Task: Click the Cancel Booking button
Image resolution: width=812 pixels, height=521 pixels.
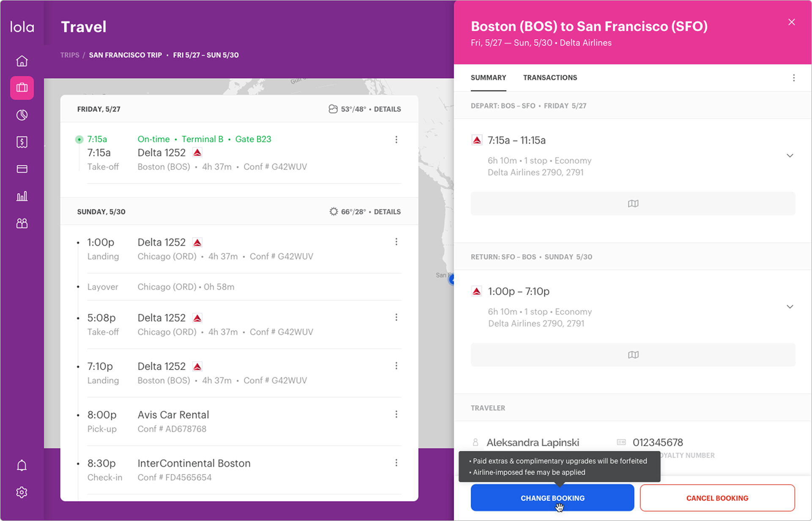Action: pyautogui.click(x=717, y=498)
